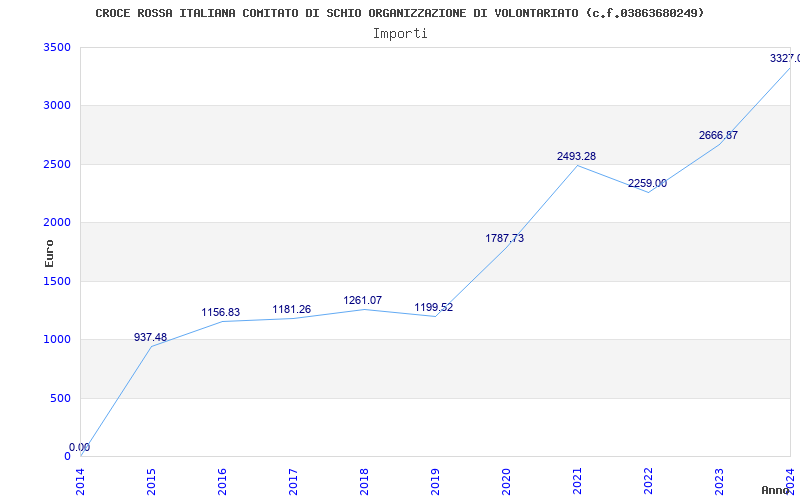Select the 2019 x-axis tick label
Image resolution: width=800 pixels, height=500 pixels.
(435, 481)
